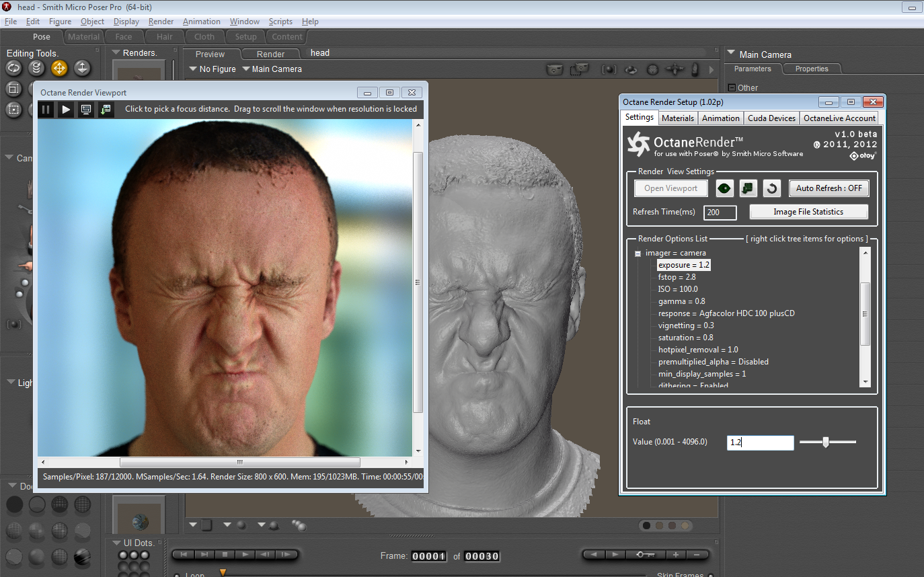Viewport: 924px width, 577px height.
Task: Switch to the Cuda Devices tab
Action: pos(771,118)
